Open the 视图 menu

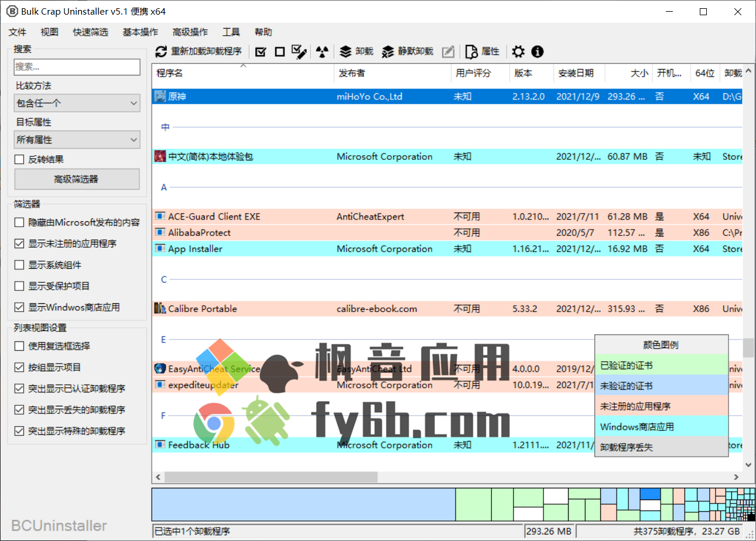[x=50, y=32]
